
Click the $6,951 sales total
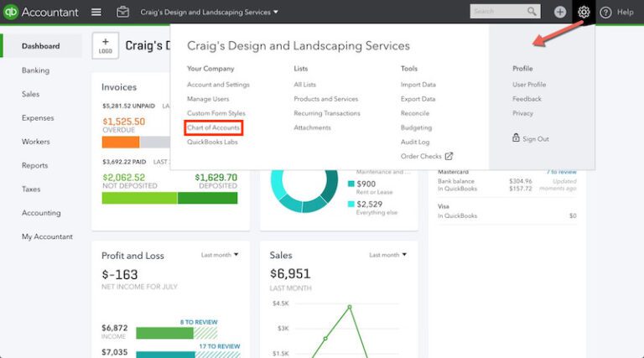(x=290, y=274)
